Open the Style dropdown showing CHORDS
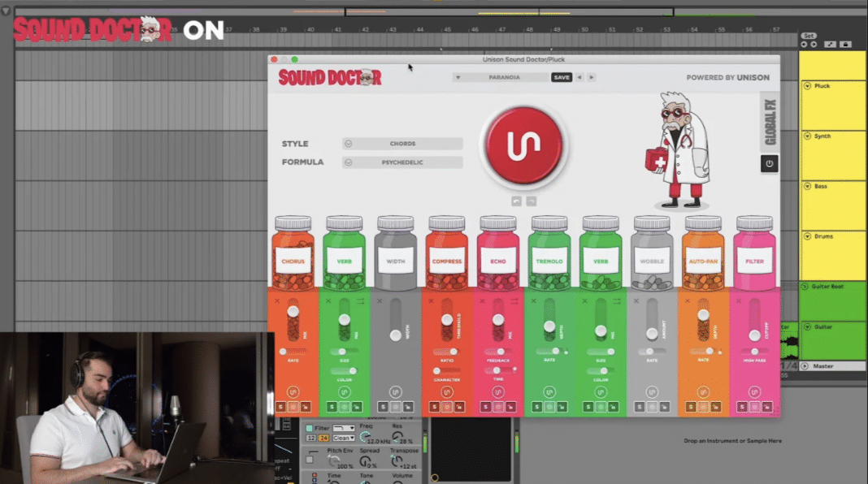The height and width of the screenshot is (484, 868). (402, 144)
